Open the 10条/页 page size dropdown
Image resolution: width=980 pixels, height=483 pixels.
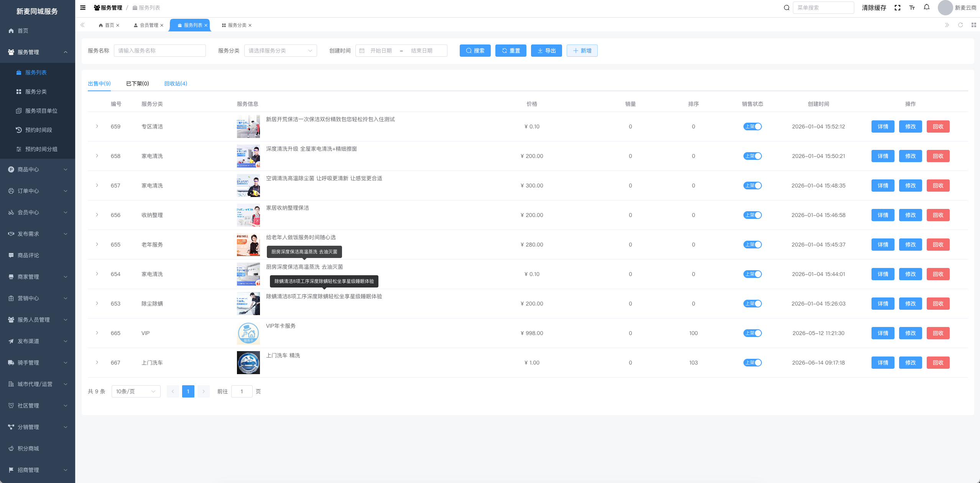136,391
